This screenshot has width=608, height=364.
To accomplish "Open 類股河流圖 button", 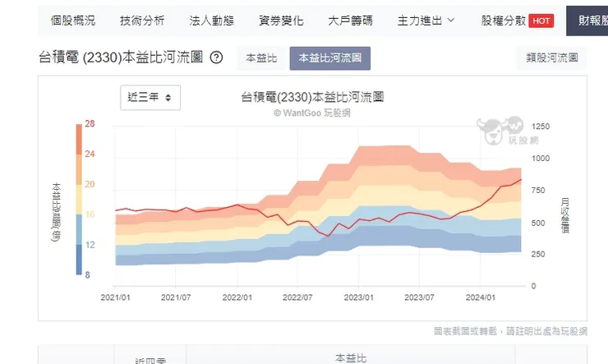I will [552, 58].
